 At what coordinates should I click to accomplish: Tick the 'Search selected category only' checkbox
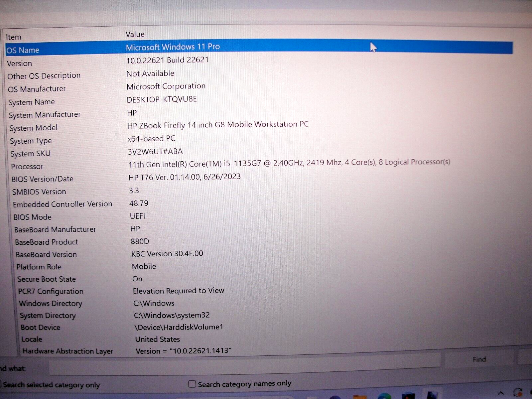[x=1, y=385]
